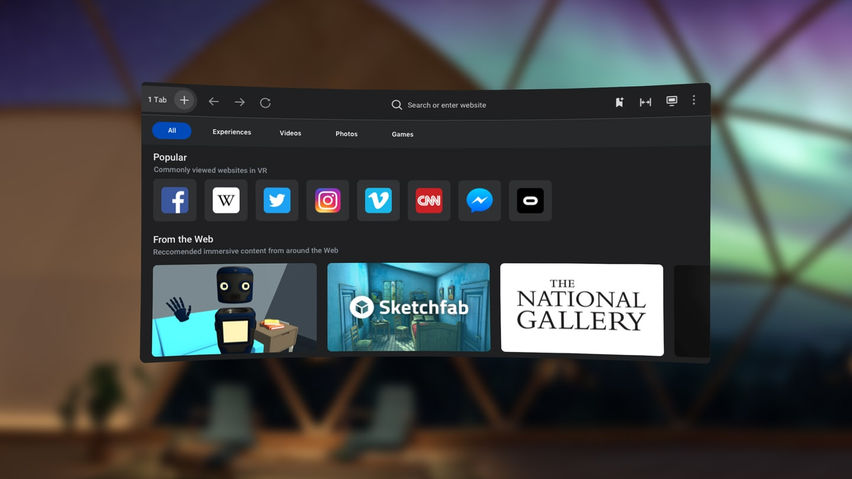Open The National Gallery card

coord(582,310)
